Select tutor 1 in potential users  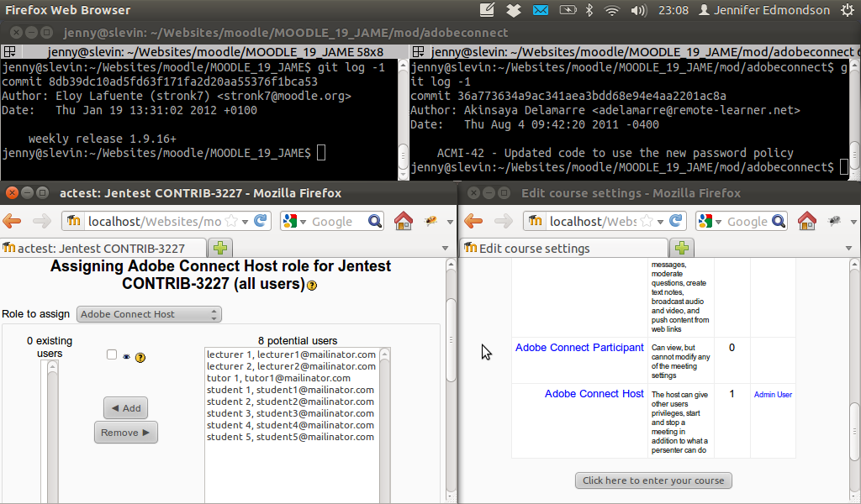(278, 378)
